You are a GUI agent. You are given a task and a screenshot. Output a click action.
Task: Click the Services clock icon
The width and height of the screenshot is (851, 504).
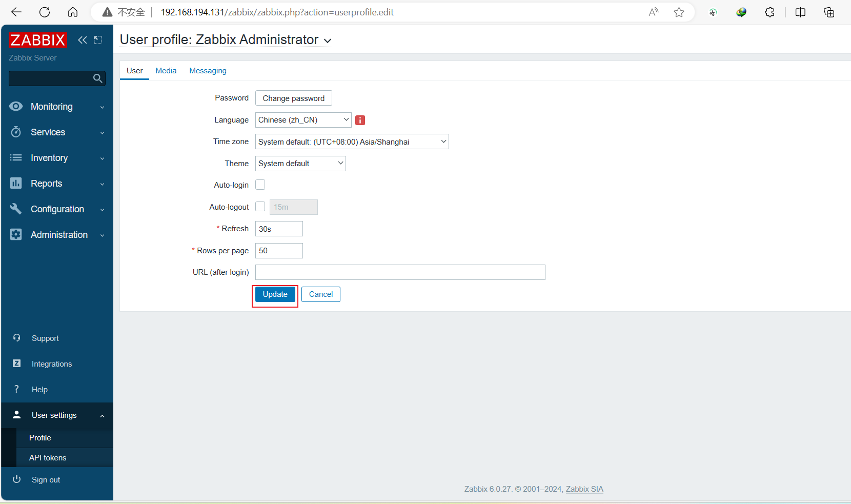[x=16, y=132]
